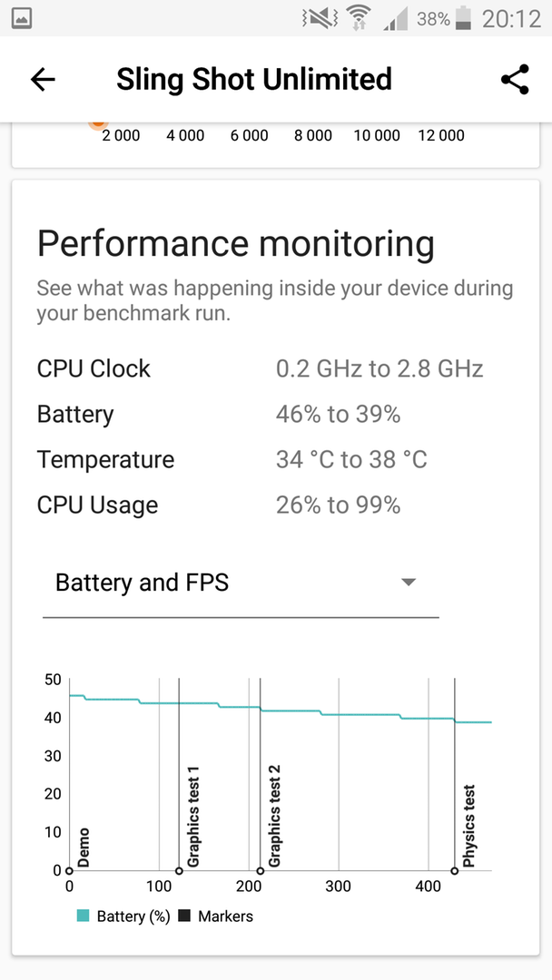Toggle the Markers legend entry
Viewport: 552px width, 980px height.
(x=216, y=916)
